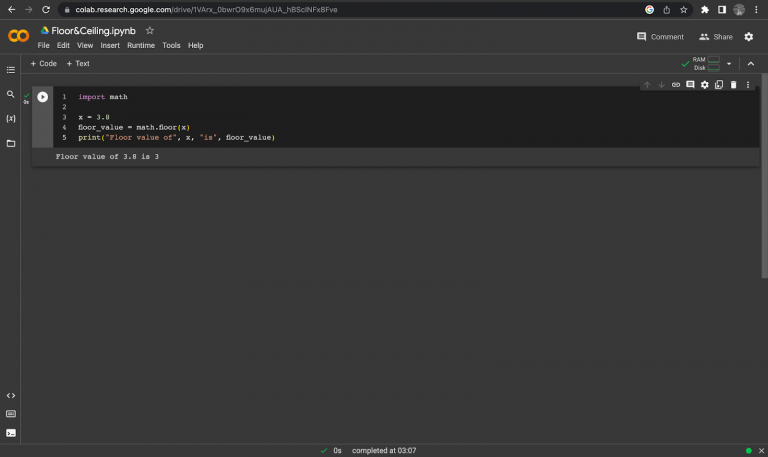Collapse the header with chevron up
The image size is (768, 457).
tap(751, 64)
